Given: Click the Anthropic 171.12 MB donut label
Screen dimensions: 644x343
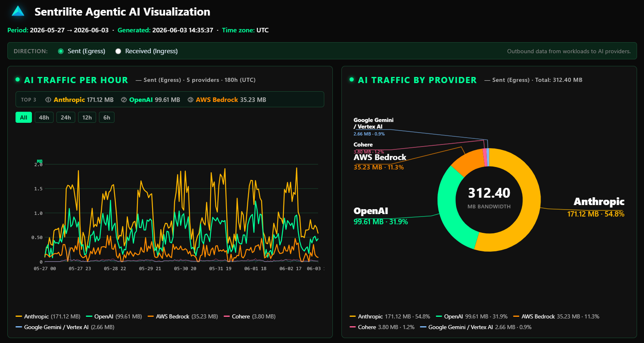Looking at the screenshot, I should (x=596, y=207).
